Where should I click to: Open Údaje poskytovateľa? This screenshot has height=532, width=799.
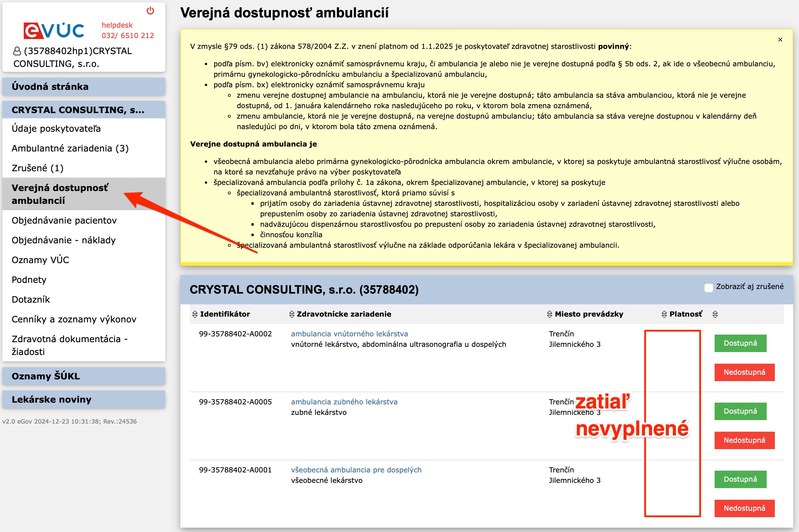point(84,128)
